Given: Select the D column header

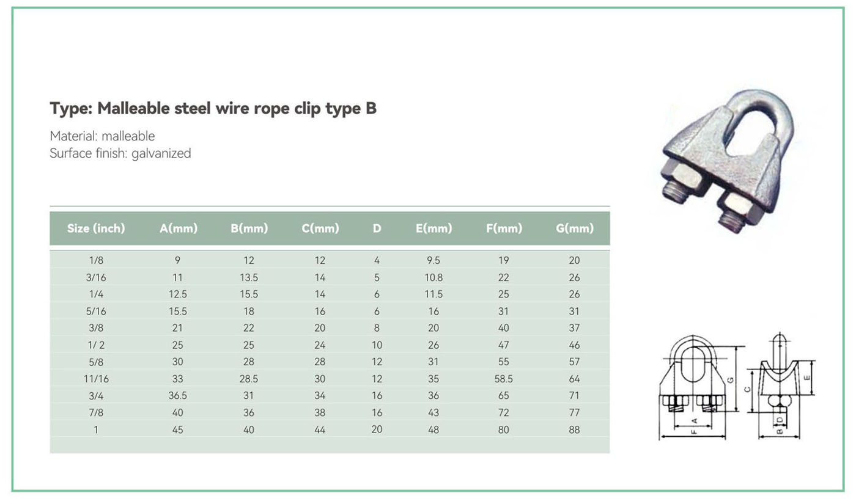Looking at the screenshot, I should 377,228.
